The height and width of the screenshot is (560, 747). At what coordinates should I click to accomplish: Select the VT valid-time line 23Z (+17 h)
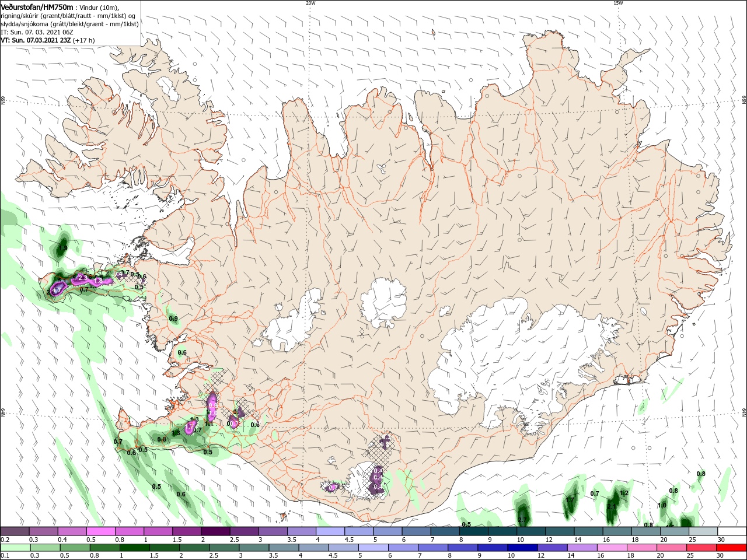(48, 40)
